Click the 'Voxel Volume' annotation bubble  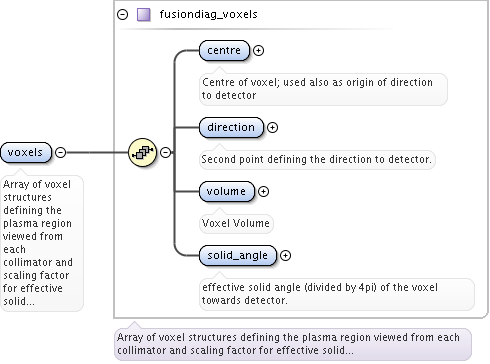(236, 223)
